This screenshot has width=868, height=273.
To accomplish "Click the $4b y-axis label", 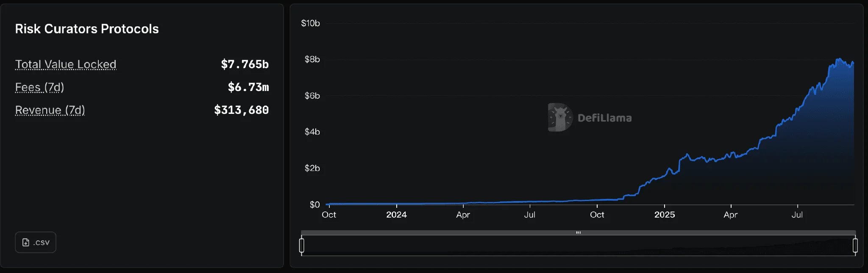I will [x=312, y=132].
